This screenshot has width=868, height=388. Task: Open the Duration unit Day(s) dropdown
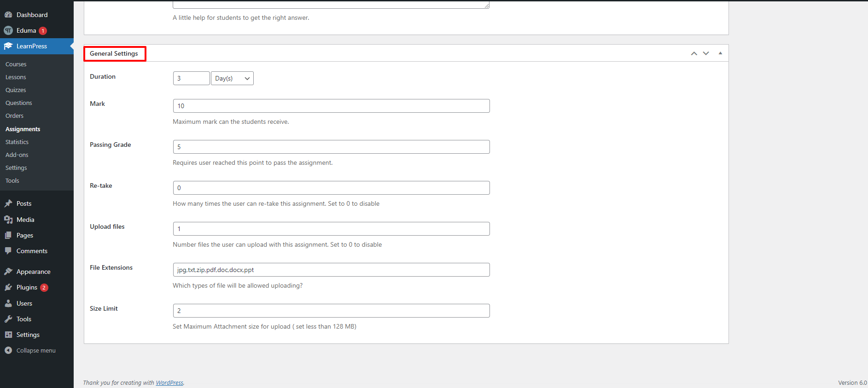(232, 78)
